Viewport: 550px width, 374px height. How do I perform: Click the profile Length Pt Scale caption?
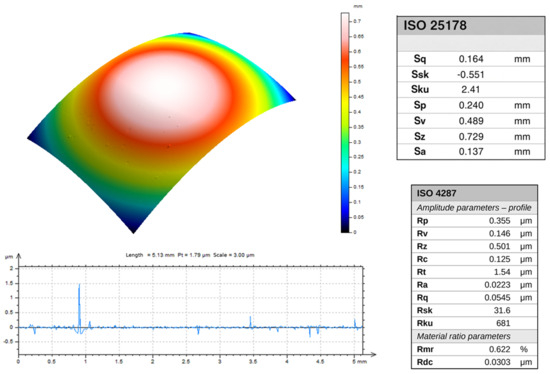pos(190,255)
